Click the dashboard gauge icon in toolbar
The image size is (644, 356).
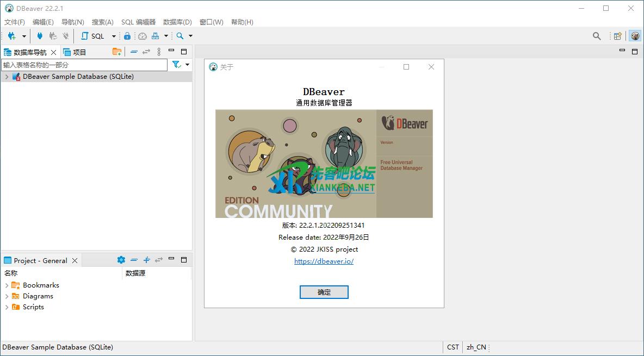tap(143, 36)
